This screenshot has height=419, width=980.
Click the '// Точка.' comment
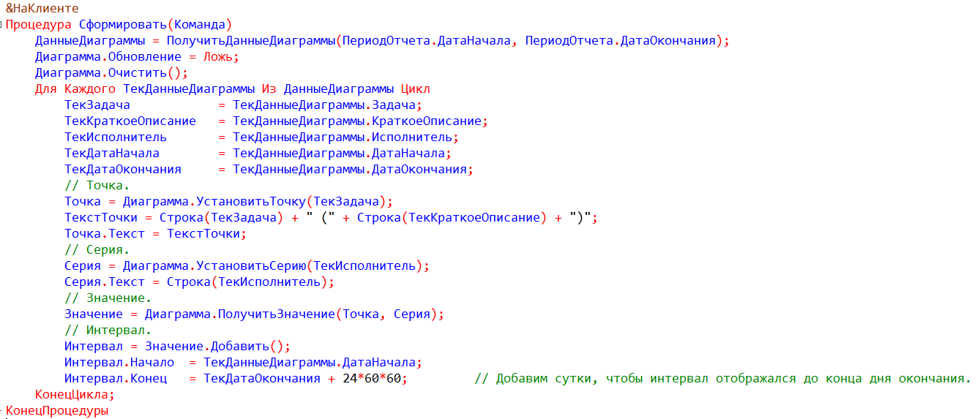97,185
